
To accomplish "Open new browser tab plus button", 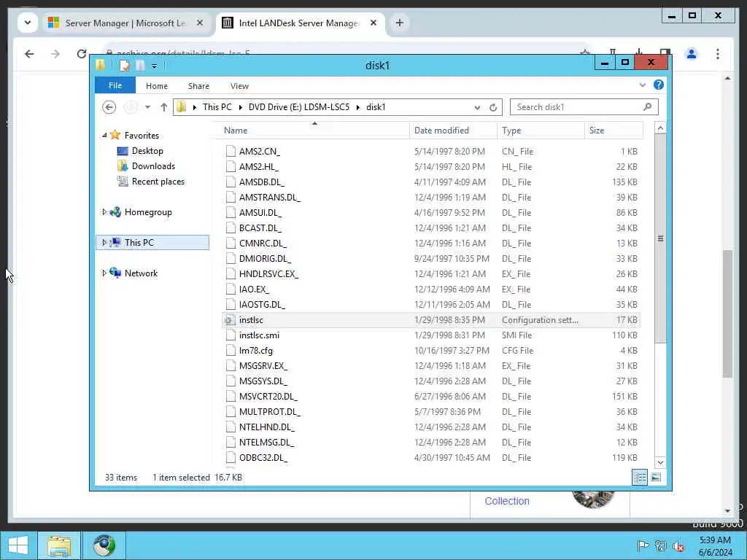I will tap(399, 23).
